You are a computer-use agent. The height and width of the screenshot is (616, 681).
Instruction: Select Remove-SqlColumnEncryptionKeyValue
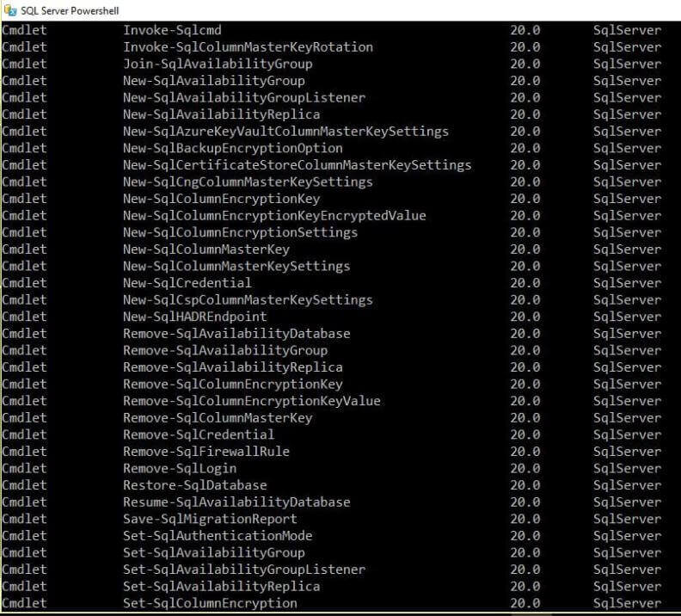252,401
